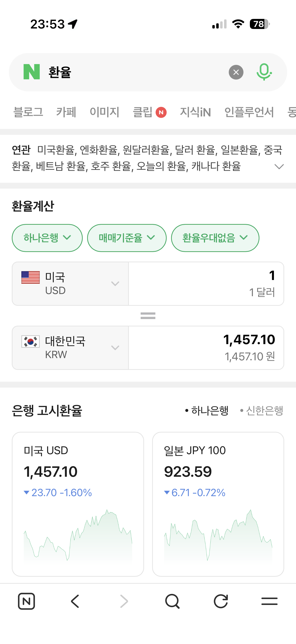Clear the search text with X icon
Viewport: 296px width, 644px height.
tap(236, 72)
